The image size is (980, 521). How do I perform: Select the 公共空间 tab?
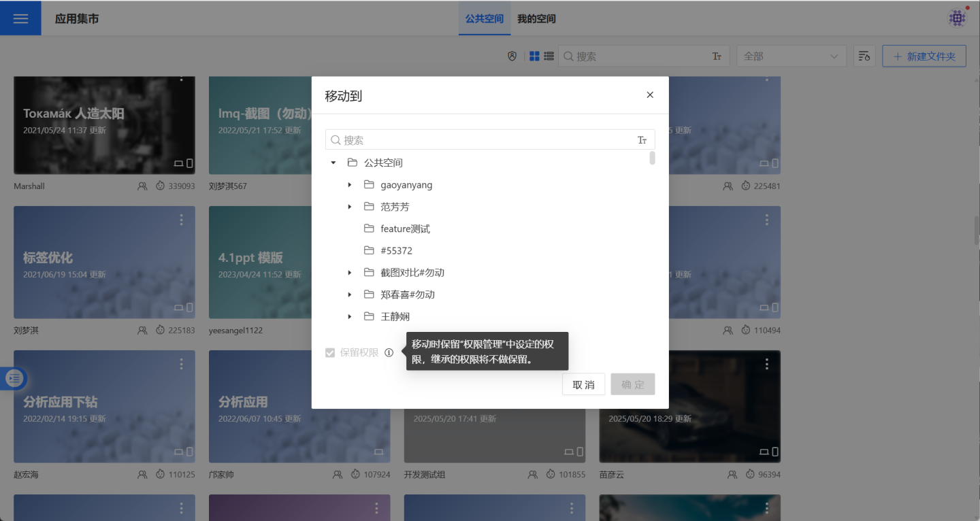coord(485,19)
